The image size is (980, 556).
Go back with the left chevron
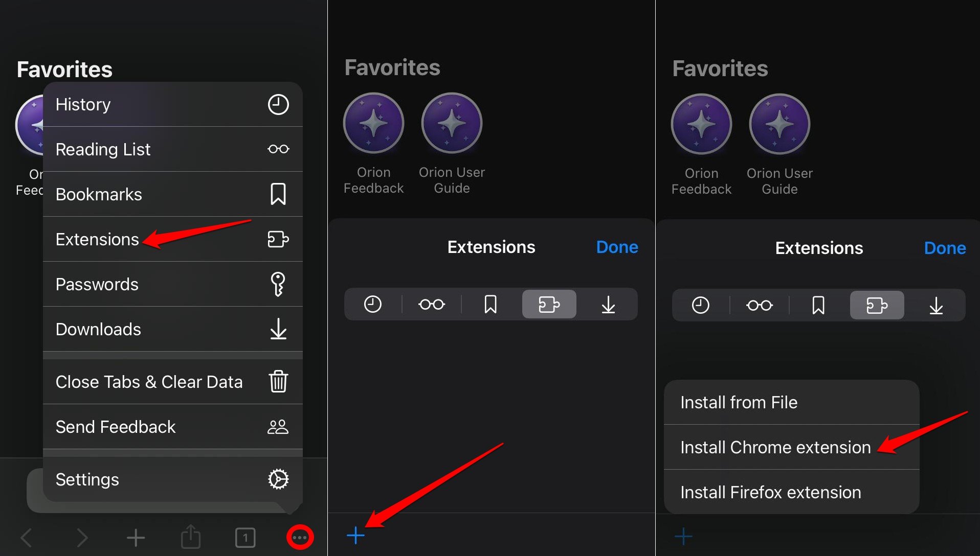click(x=27, y=538)
